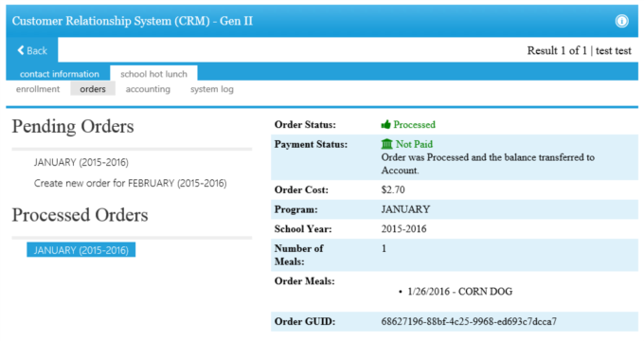The width and height of the screenshot is (644, 341).
Task: Switch to the contact information tab
Action: (60, 74)
